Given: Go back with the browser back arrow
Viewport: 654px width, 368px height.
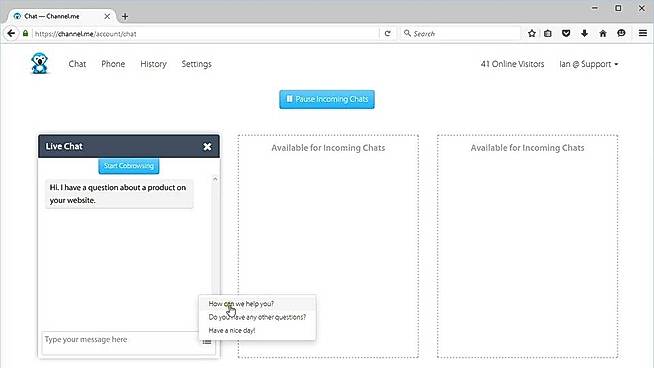Looking at the screenshot, I should pyautogui.click(x=11, y=33).
